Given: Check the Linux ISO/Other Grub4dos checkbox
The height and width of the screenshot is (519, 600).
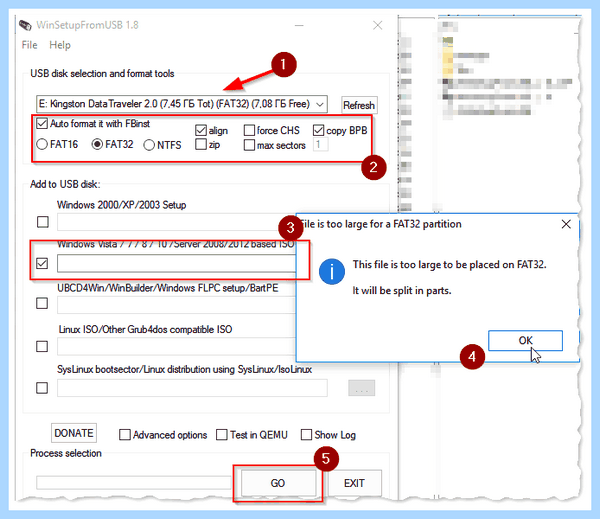Looking at the screenshot, I should click(x=42, y=346).
